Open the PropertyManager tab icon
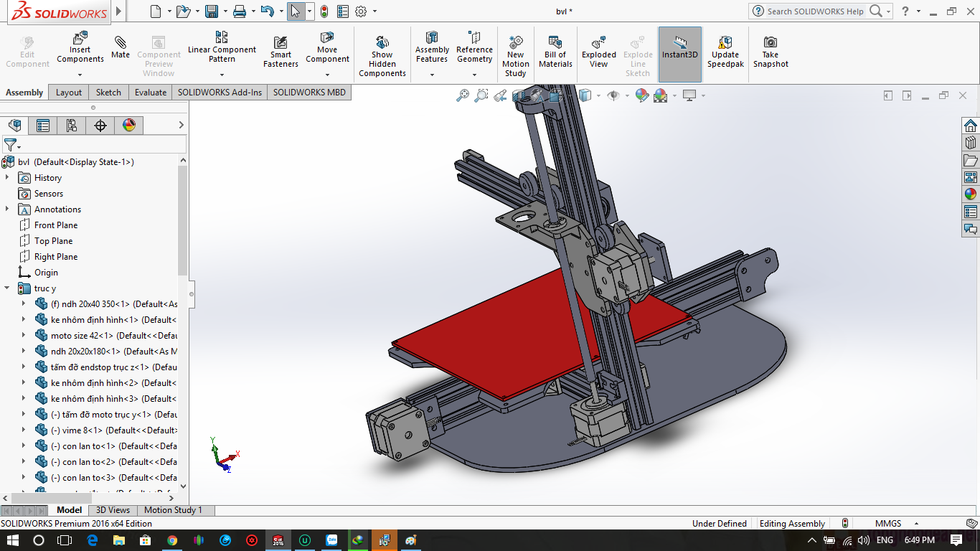The height and width of the screenshot is (551, 980). tap(43, 126)
